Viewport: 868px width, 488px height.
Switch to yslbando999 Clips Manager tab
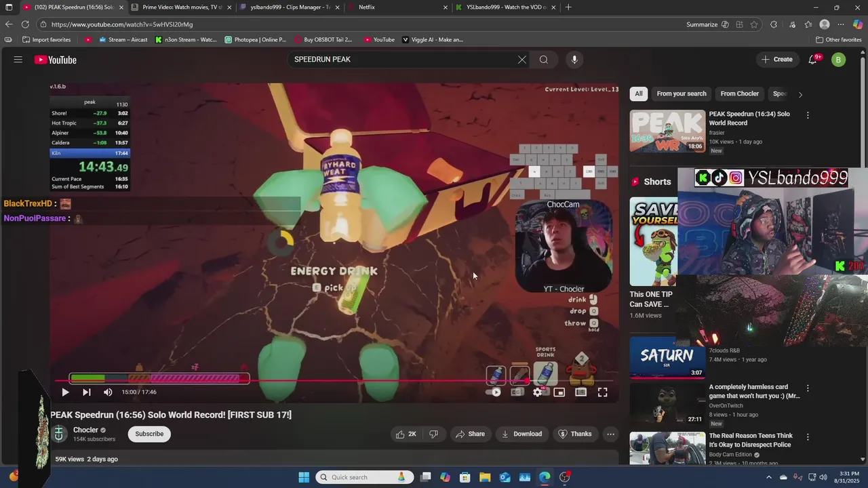tap(290, 7)
